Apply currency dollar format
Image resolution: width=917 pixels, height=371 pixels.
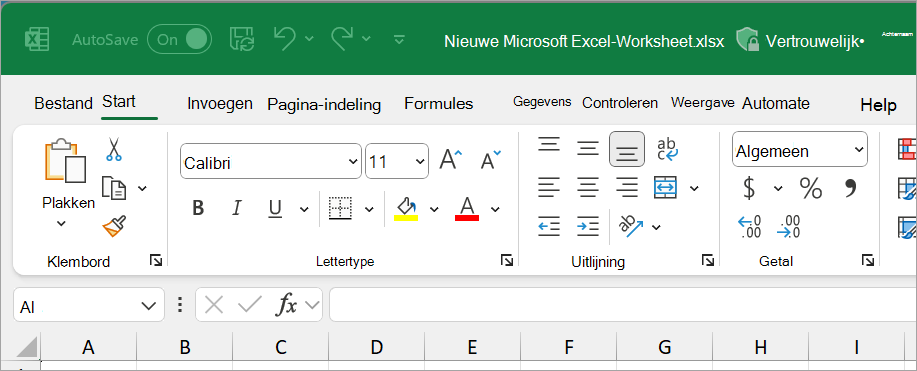coord(749,188)
